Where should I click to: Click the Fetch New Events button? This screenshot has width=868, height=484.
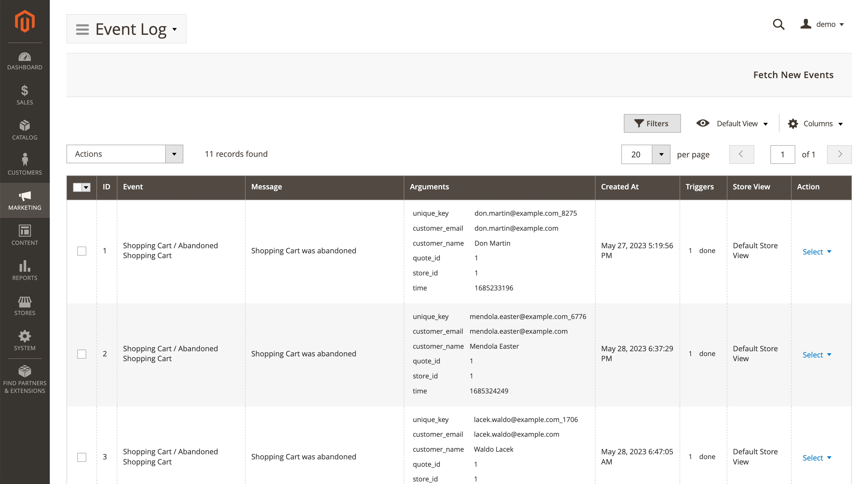point(793,75)
